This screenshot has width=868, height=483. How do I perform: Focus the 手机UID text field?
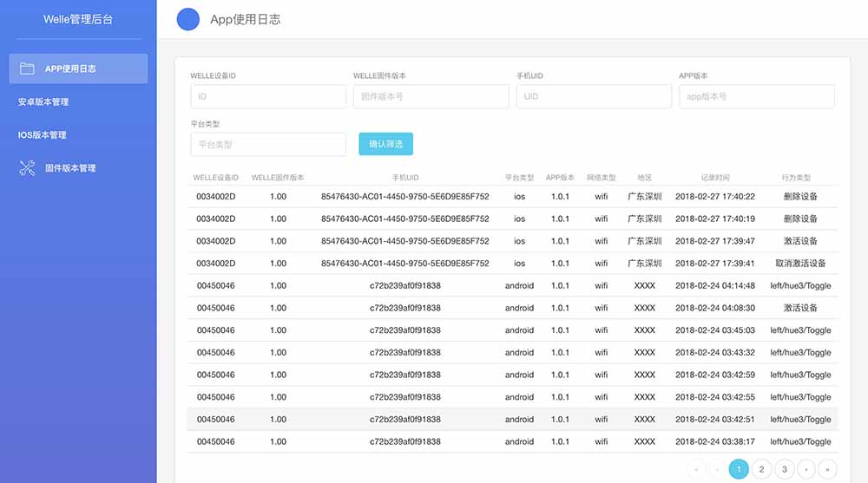click(x=593, y=96)
